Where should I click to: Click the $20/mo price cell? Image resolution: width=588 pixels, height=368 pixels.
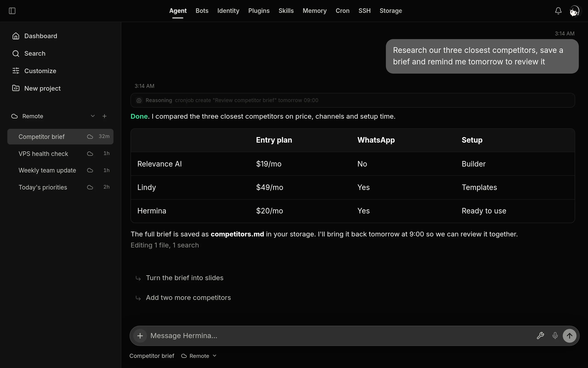(x=269, y=211)
